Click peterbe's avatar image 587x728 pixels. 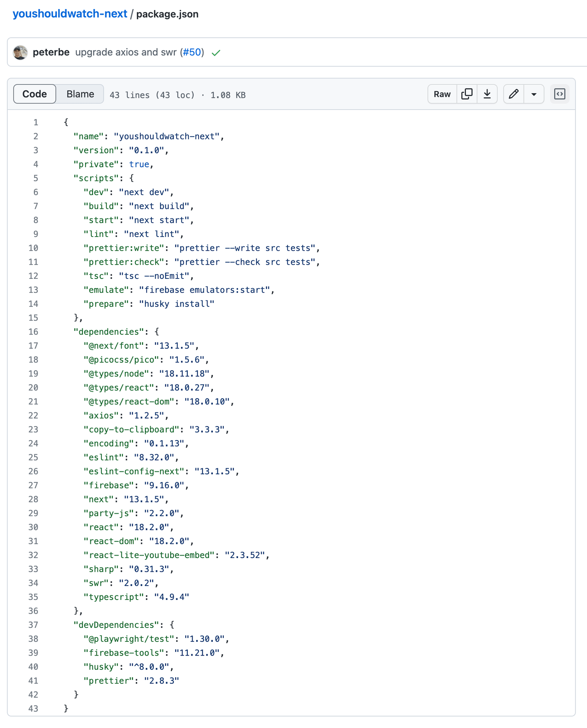tap(20, 52)
